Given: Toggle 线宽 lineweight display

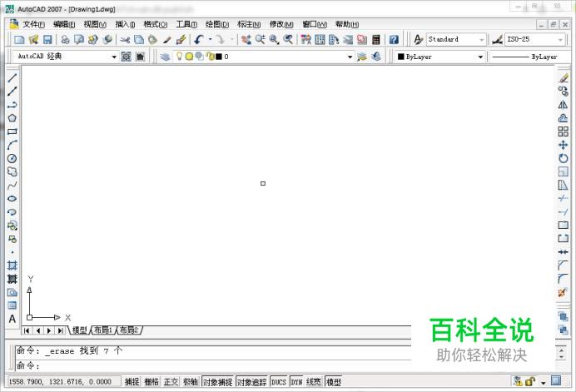Looking at the screenshot, I should pos(314,382).
